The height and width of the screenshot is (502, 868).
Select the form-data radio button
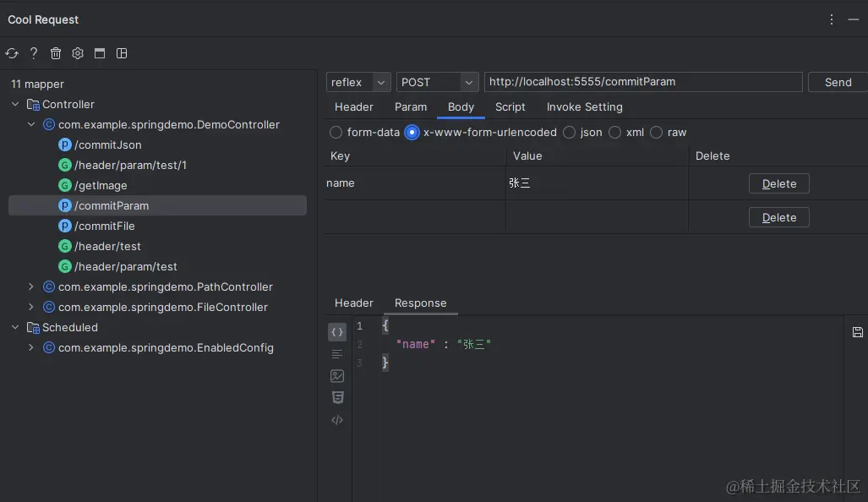pyautogui.click(x=336, y=133)
